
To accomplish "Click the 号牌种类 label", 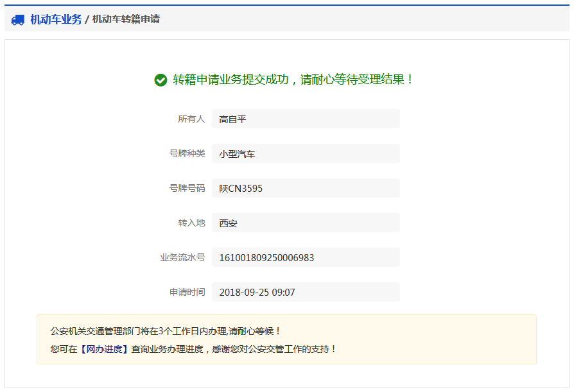I will (x=187, y=153).
